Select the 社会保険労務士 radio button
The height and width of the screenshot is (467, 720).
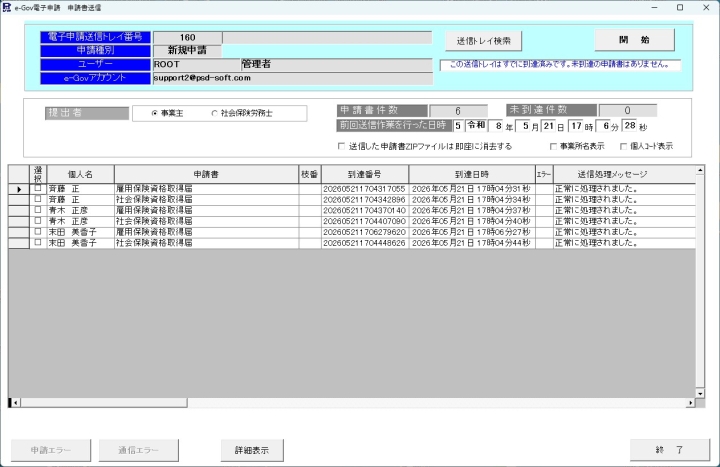pyautogui.click(x=214, y=113)
